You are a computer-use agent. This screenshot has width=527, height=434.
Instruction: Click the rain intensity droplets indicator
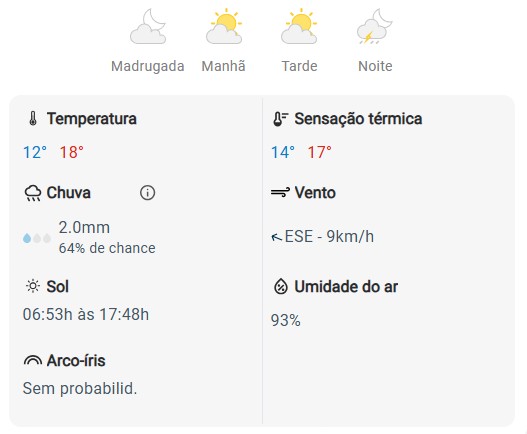click(x=37, y=238)
